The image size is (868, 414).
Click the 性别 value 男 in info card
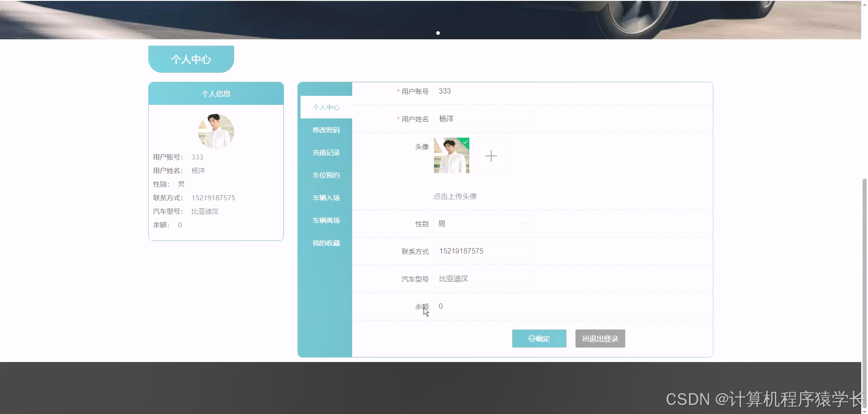(x=181, y=184)
